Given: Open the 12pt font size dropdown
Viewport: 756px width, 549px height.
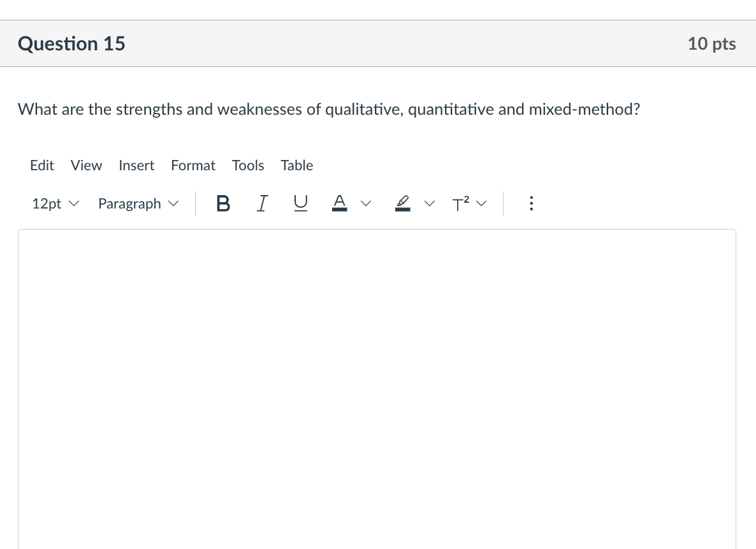Looking at the screenshot, I should tap(55, 203).
